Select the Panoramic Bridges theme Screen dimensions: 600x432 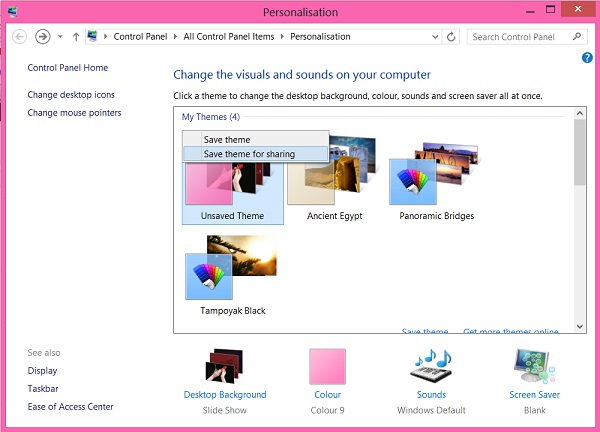[x=437, y=181]
